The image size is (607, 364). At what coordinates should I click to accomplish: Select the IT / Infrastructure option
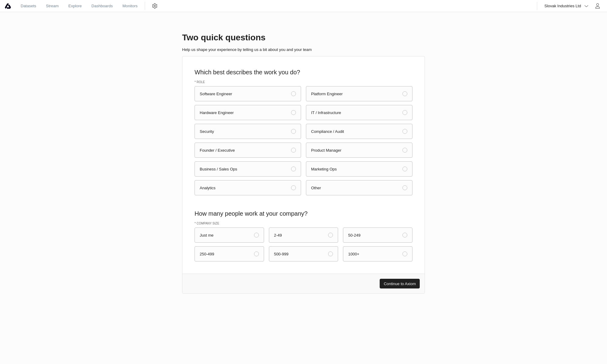point(359,113)
